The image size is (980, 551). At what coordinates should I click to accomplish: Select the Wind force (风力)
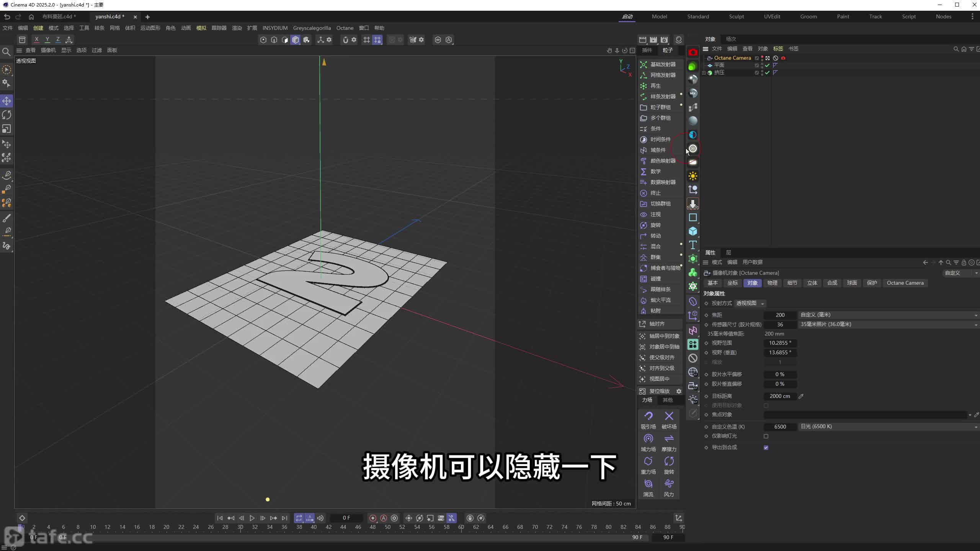click(669, 488)
